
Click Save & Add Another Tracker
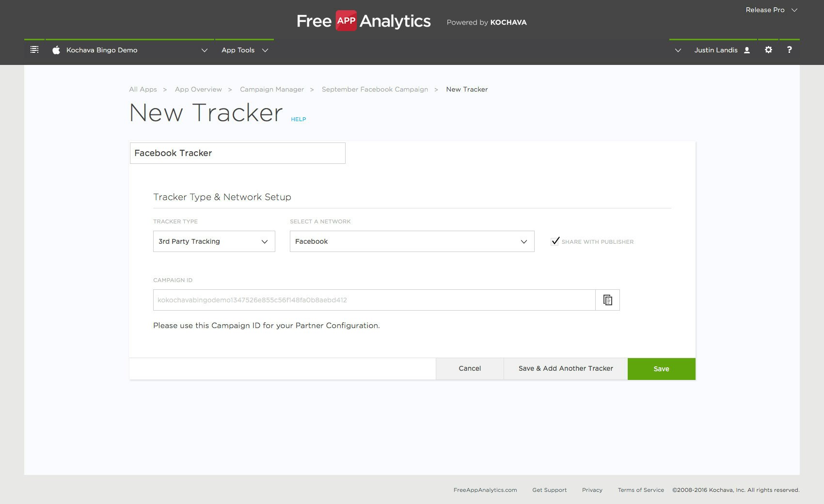565,368
